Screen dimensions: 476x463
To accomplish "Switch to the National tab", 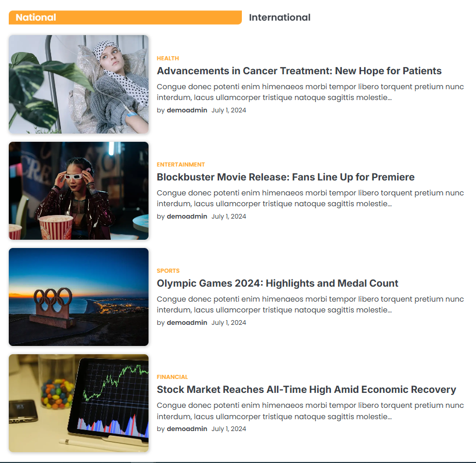I will (x=125, y=18).
